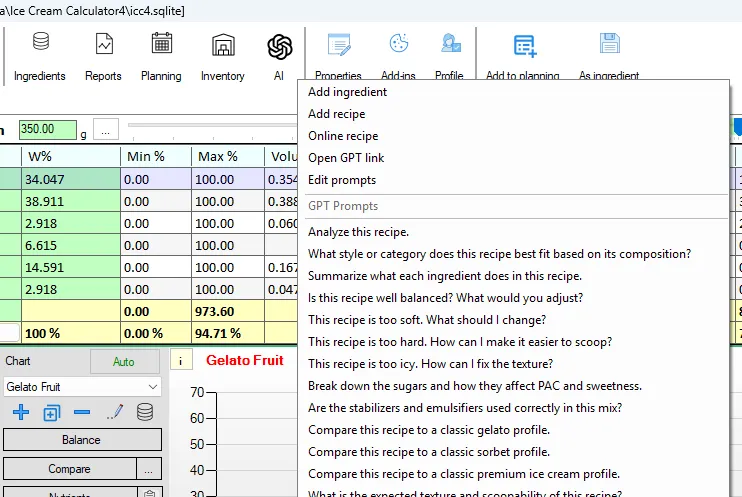Choose 'Break down the sugars' prompt
The width and height of the screenshot is (742, 497).
513,386
